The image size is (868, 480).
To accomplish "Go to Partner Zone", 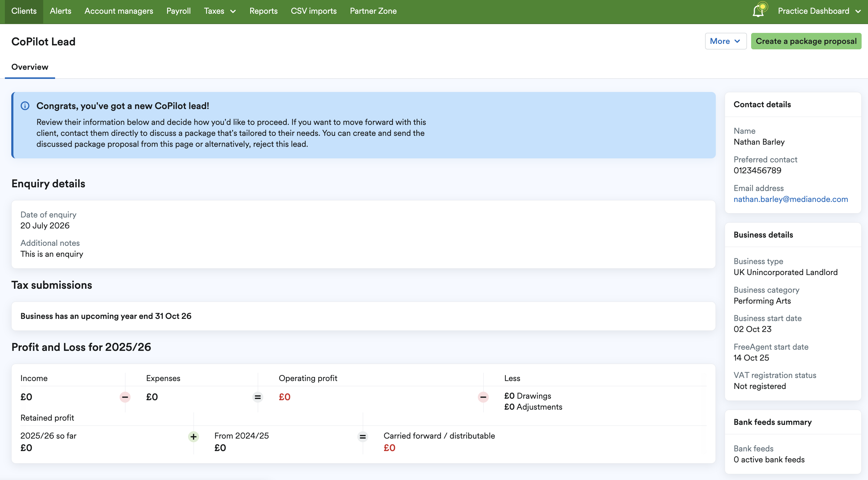I will [x=373, y=11].
